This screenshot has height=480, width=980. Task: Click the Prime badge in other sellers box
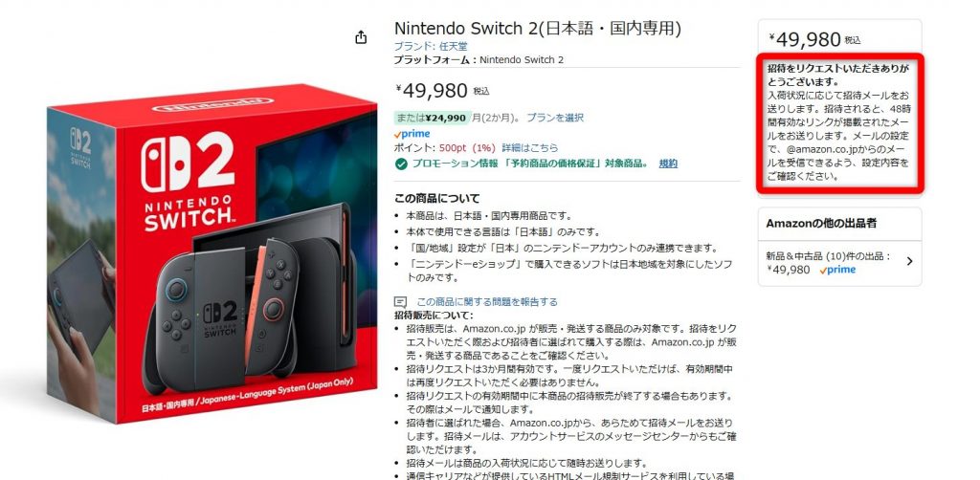837,270
